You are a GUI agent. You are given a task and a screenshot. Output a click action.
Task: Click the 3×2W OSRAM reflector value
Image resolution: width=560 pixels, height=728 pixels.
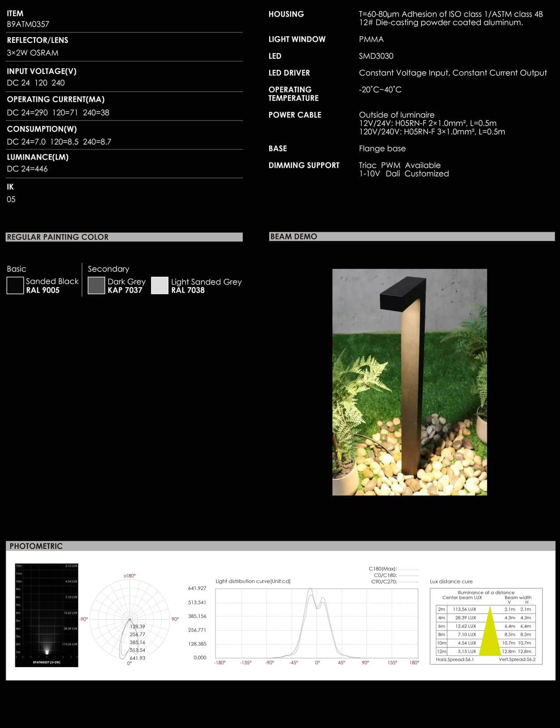tap(32, 53)
